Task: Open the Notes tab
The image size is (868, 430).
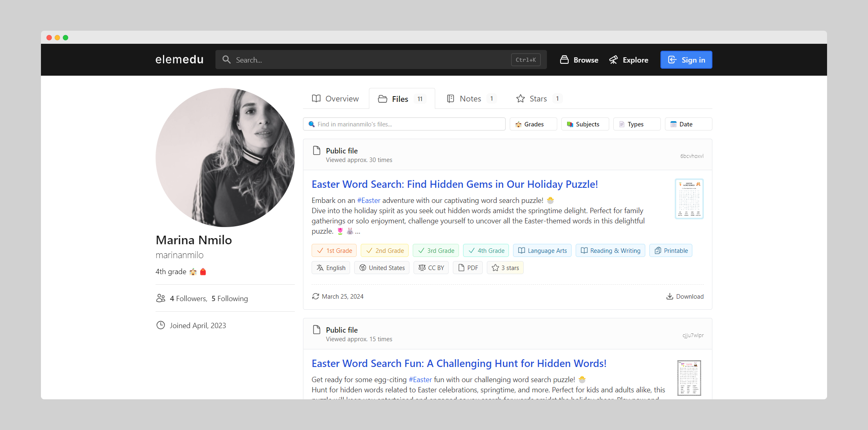Action: pos(471,99)
